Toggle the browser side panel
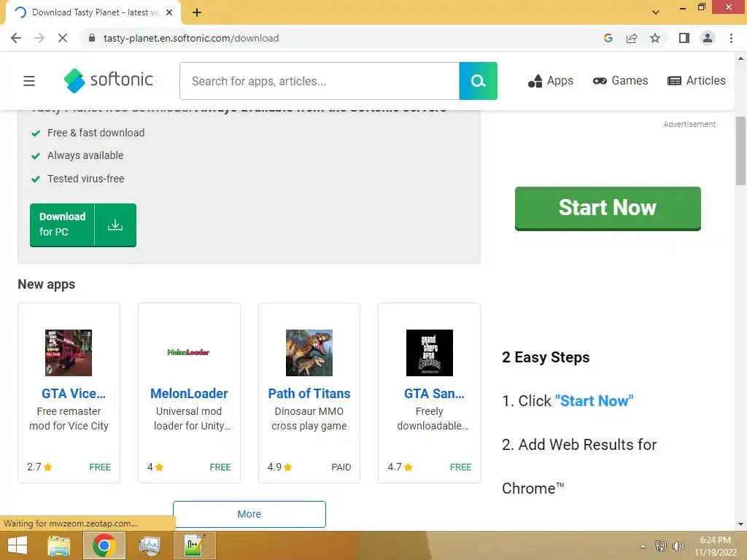 pos(684,38)
